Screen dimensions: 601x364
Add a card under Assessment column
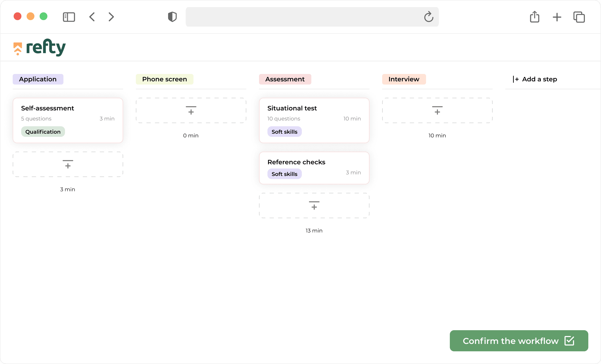click(x=314, y=206)
